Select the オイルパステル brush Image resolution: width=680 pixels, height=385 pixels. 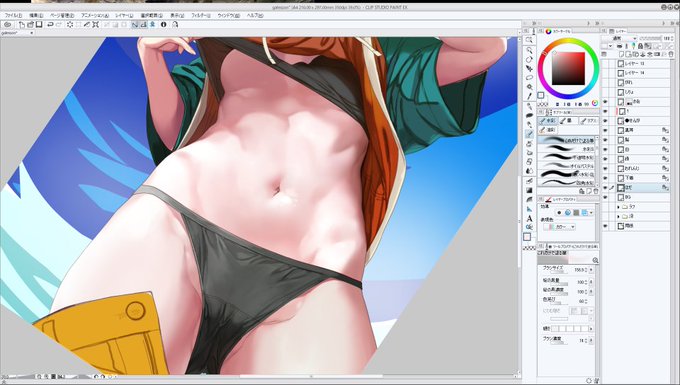[566, 166]
